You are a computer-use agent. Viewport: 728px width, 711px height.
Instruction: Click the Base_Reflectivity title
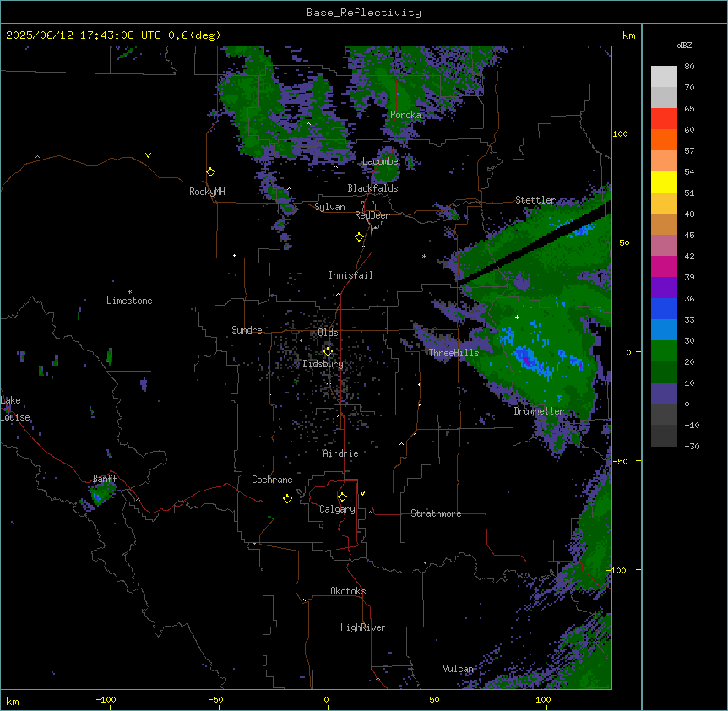pos(364,13)
